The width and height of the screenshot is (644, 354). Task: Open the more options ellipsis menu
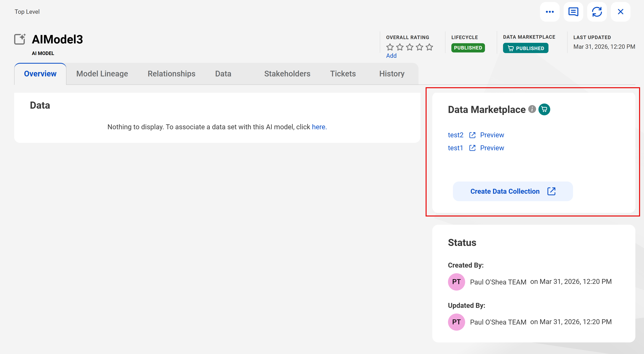[549, 12]
